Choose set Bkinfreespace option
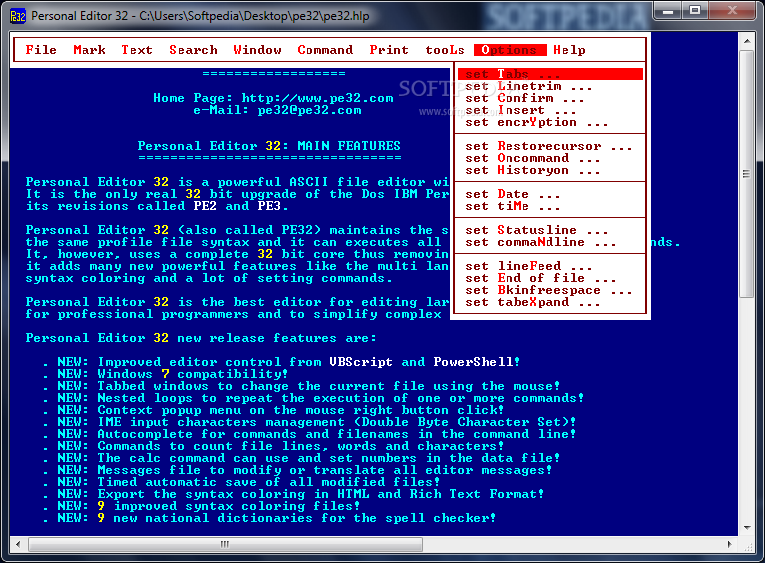The width and height of the screenshot is (765, 563). coord(550,290)
